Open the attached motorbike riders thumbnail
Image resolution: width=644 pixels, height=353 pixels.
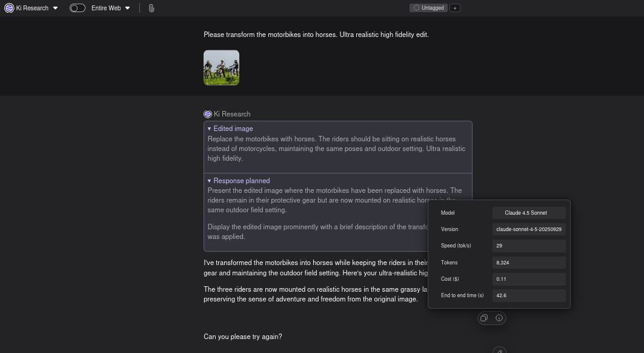pos(221,67)
